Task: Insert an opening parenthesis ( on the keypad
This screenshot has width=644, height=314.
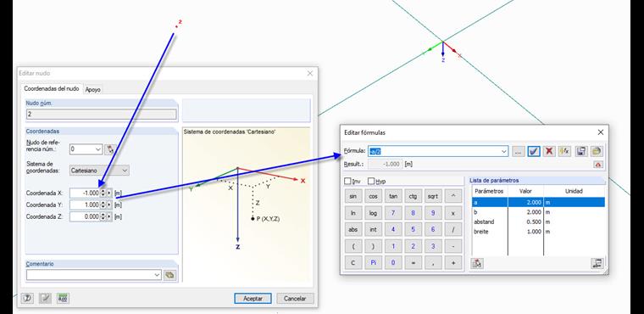Action: point(353,246)
